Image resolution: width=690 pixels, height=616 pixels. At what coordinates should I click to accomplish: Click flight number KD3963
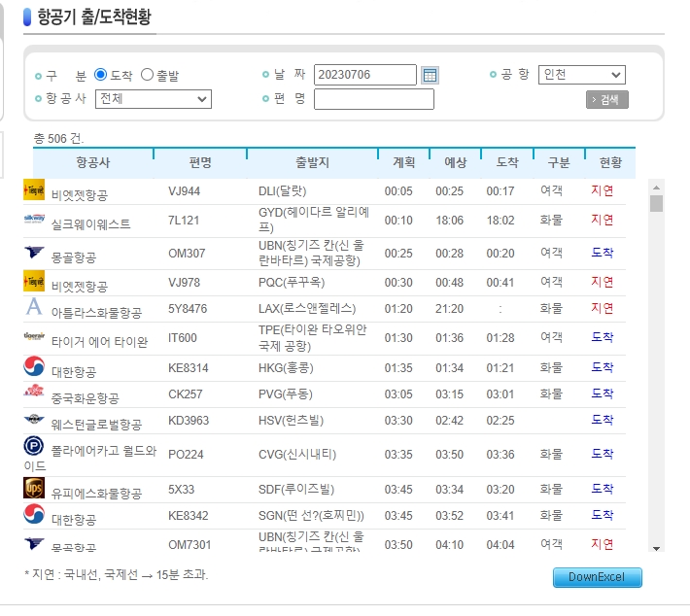[x=189, y=420]
